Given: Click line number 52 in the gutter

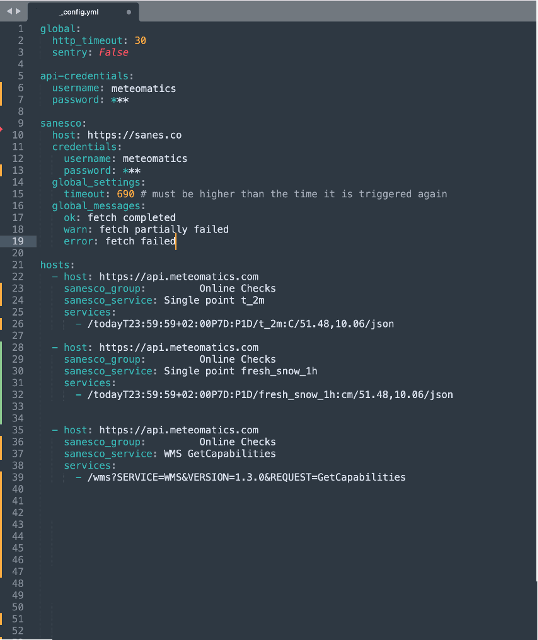Looking at the screenshot, I should pos(18,631).
